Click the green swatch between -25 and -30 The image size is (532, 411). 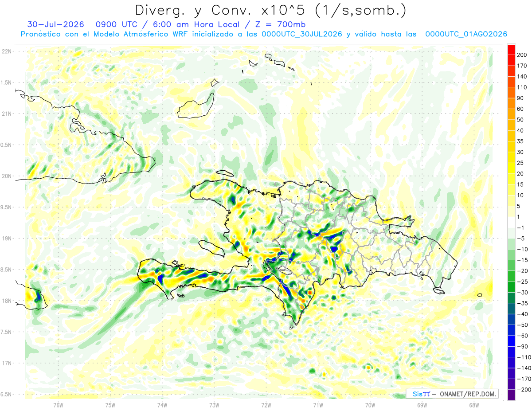511,287
